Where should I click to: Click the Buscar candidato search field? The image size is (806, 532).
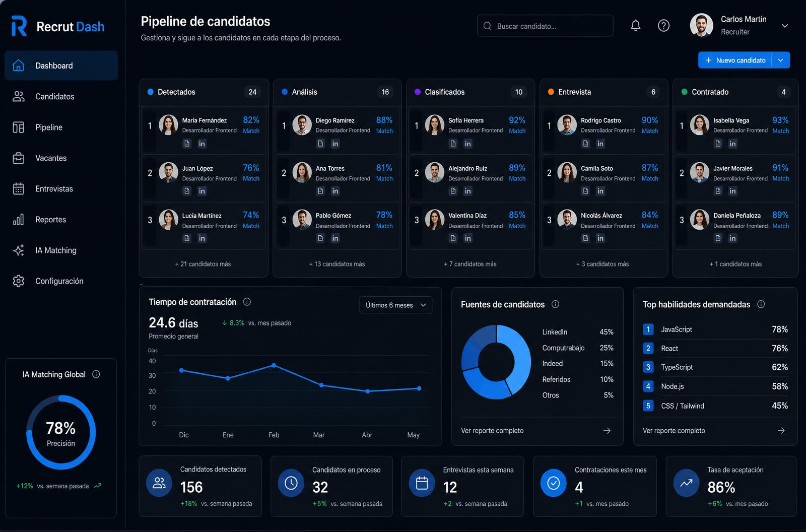pos(545,26)
